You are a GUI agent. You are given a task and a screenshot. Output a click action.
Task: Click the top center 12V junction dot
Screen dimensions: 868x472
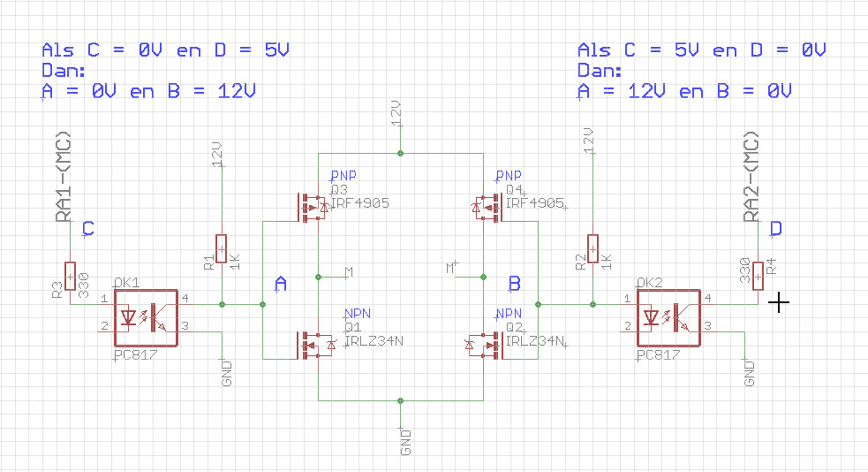(x=400, y=153)
